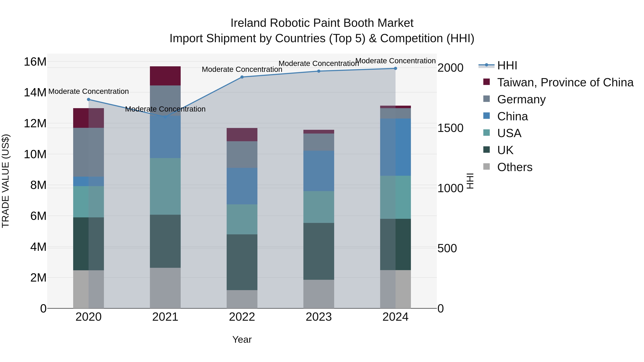Click the 2024 Others bar segment
This screenshot has height=362, width=644.
pos(396,289)
